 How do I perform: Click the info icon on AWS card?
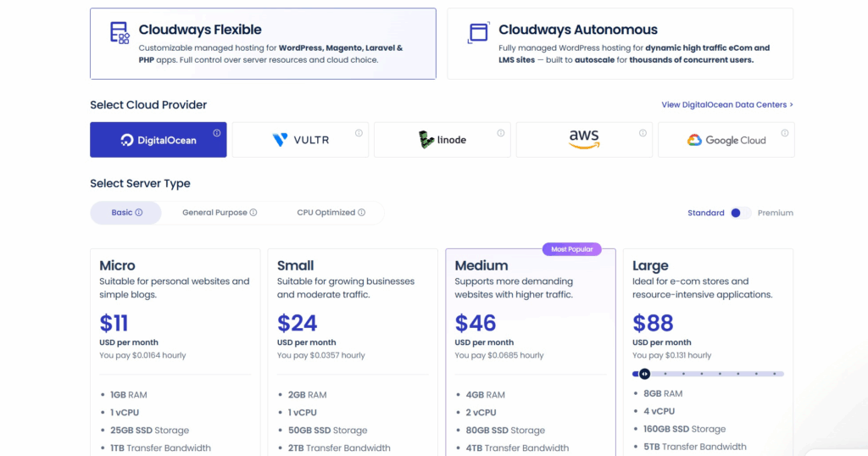point(643,133)
